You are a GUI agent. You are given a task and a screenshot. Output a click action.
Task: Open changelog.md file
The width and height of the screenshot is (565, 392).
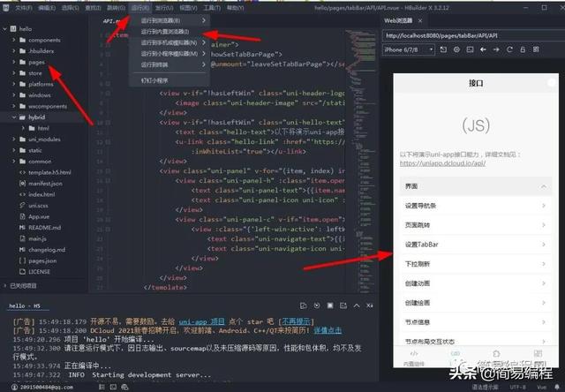pyautogui.click(x=47, y=250)
